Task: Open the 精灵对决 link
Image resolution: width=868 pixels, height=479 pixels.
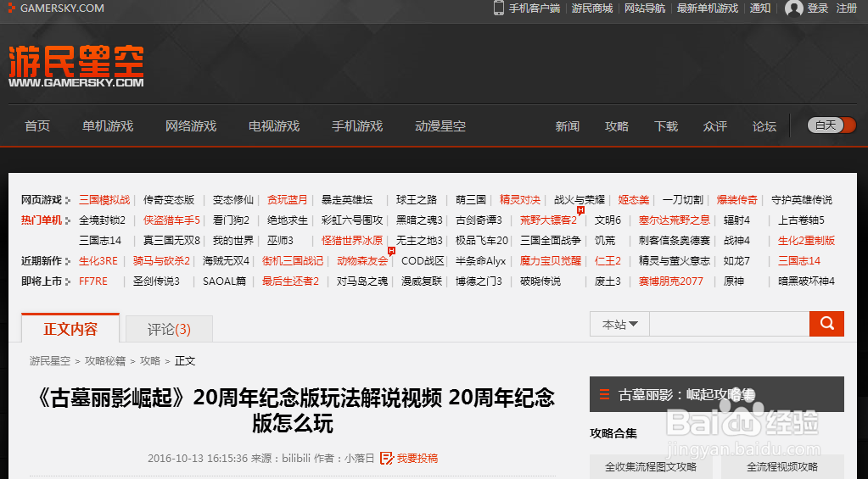Action: pyautogui.click(x=520, y=200)
